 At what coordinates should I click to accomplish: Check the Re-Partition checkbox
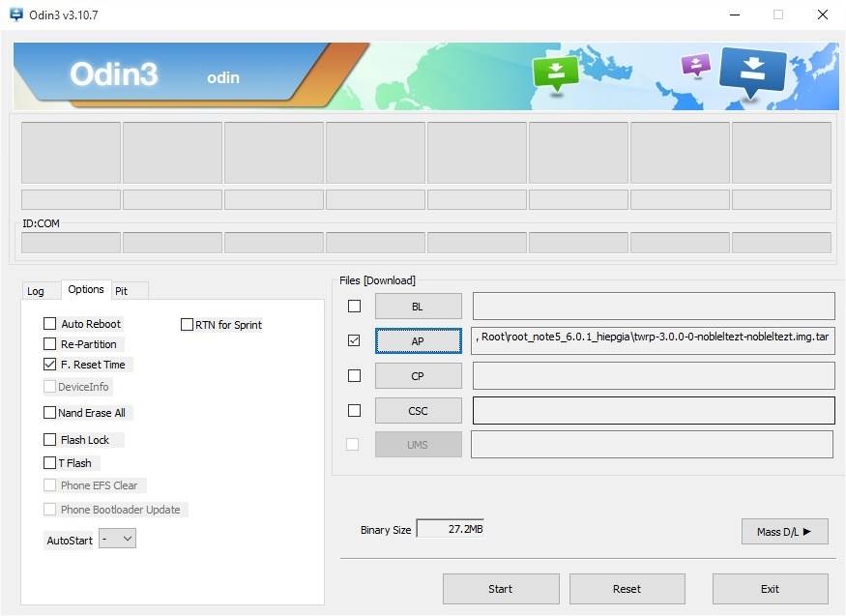[x=50, y=344]
